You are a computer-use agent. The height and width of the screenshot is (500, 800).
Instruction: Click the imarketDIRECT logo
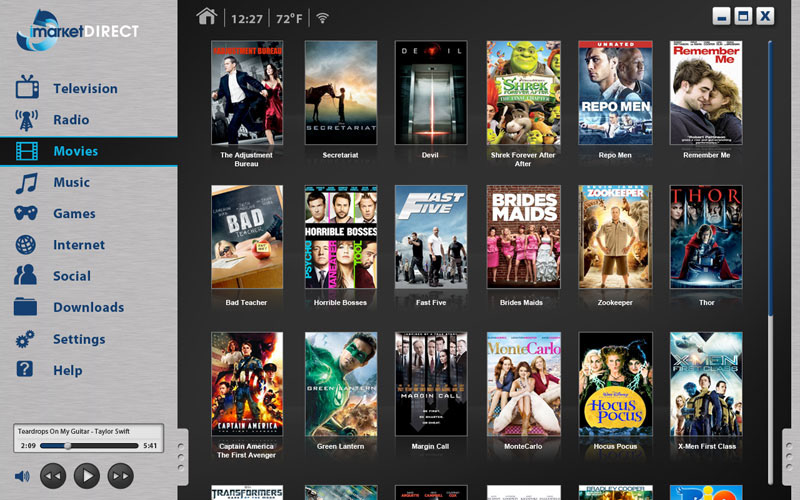(x=77, y=31)
